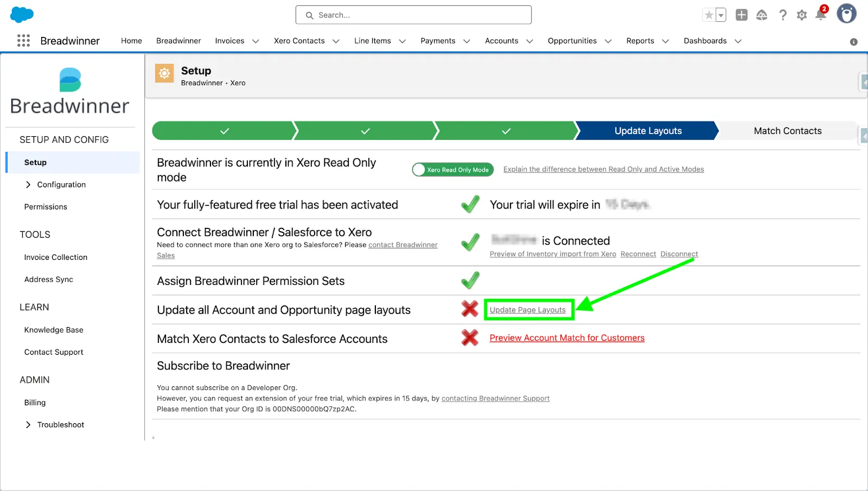
Task: Click the orange Setup gear page icon
Action: pyautogui.click(x=164, y=73)
